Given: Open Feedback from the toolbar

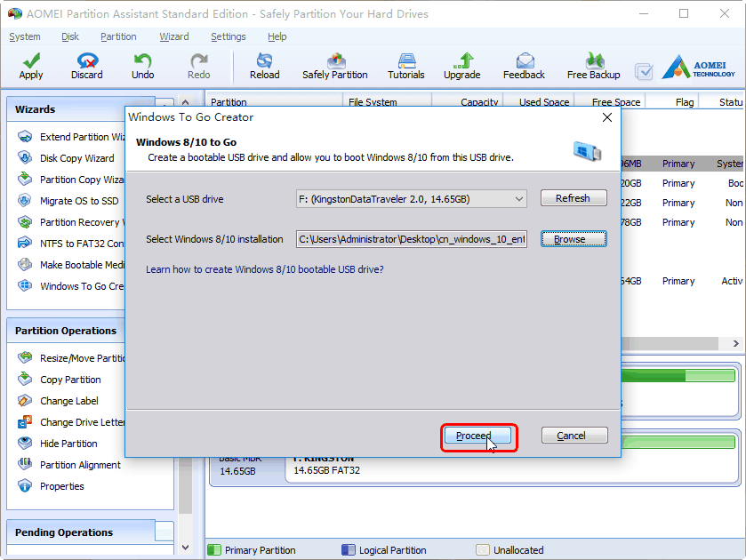Looking at the screenshot, I should [524, 66].
